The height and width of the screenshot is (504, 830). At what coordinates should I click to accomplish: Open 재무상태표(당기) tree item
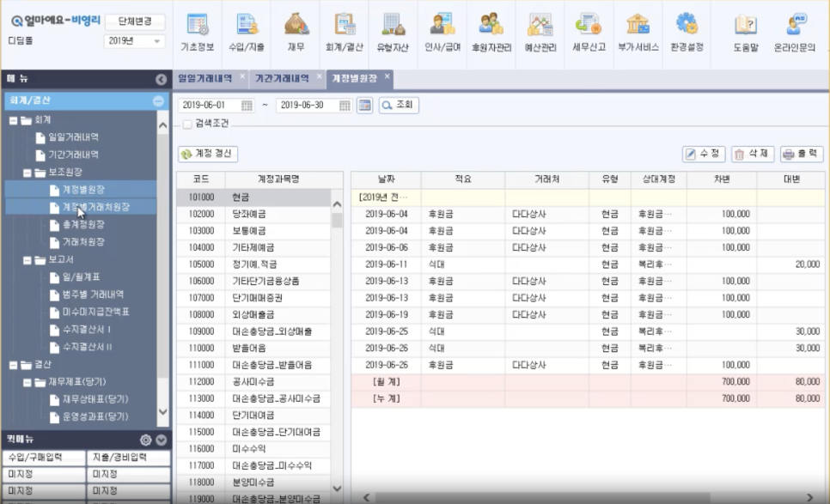coord(95,399)
